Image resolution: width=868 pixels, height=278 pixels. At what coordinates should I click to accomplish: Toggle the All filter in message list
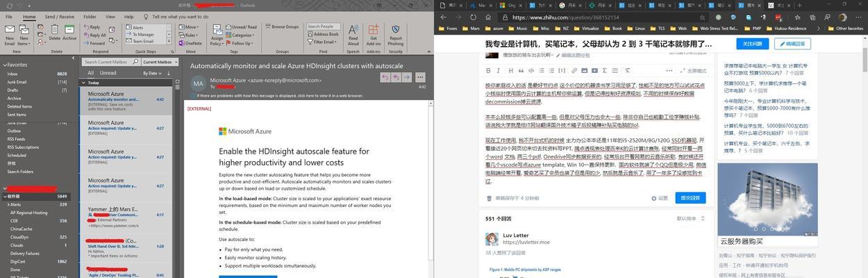pyautogui.click(x=90, y=72)
